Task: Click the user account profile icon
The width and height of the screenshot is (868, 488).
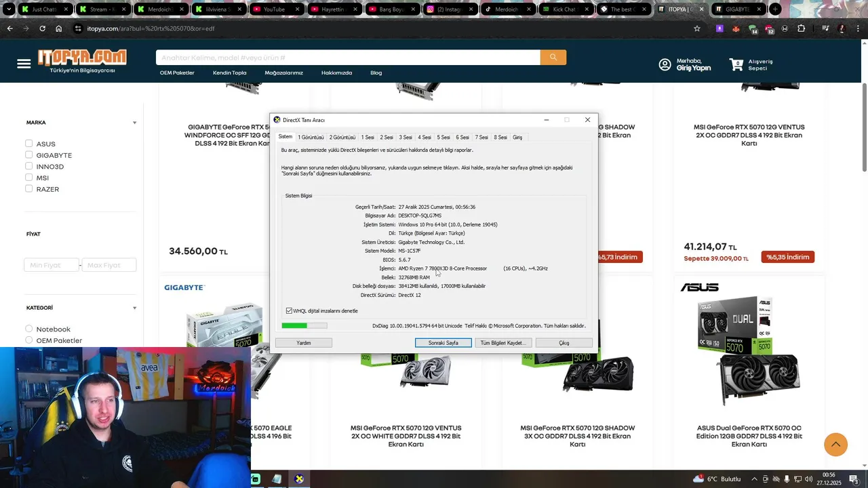Action: [x=665, y=64]
